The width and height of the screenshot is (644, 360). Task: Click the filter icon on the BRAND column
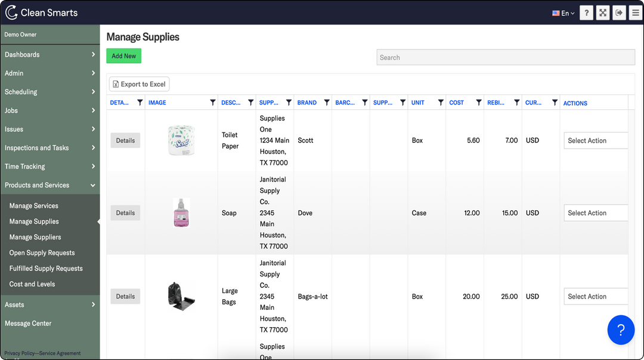(x=327, y=102)
